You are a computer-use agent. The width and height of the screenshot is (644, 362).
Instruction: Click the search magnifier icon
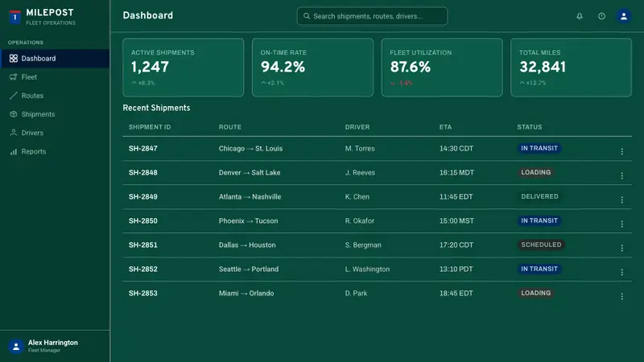307,16
